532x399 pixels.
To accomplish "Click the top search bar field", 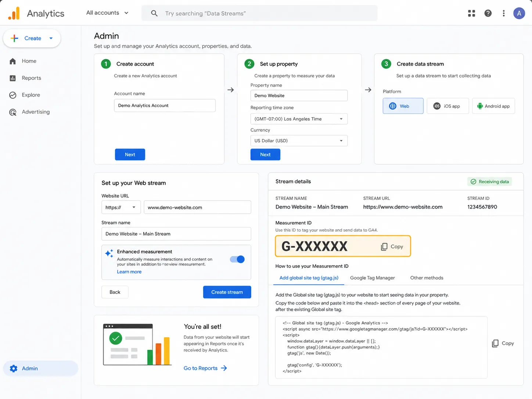I will click(259, 13).
